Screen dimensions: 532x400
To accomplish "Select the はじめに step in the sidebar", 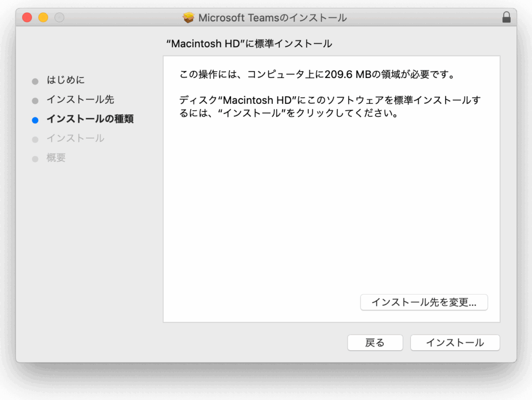I will click(65, 80).
